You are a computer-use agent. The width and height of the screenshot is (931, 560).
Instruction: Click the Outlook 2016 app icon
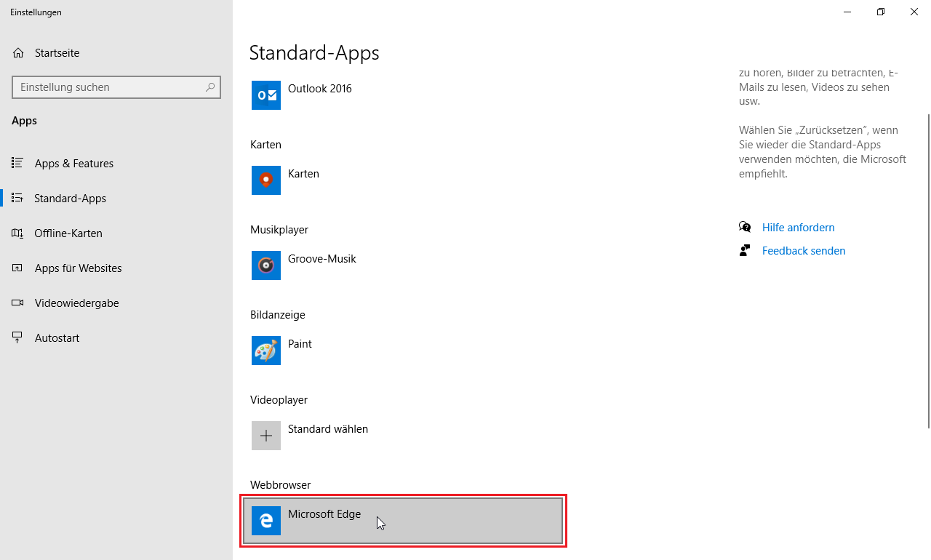[266, 95]
